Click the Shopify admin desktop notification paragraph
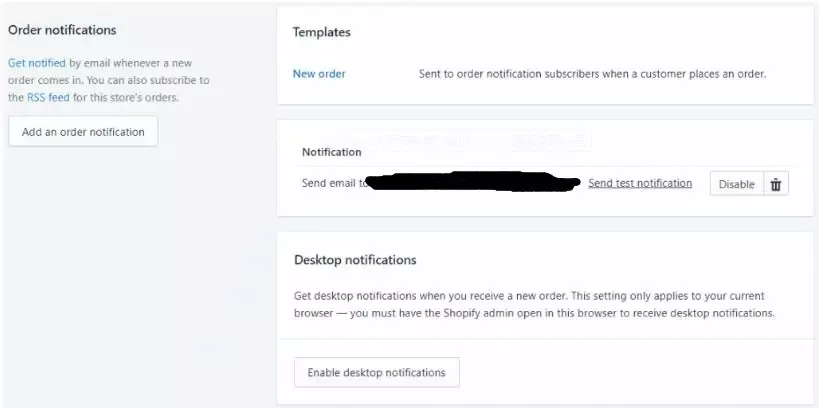Screen dimensions: 819x408 tap(534, 305)
